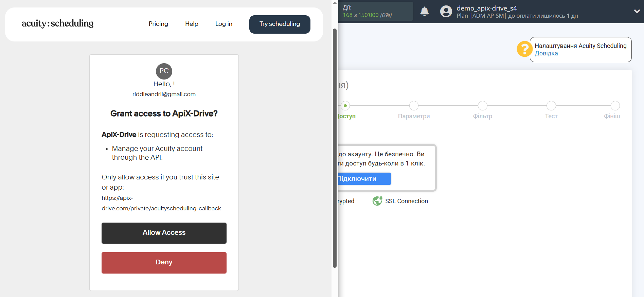Viewport: 644px width, 297px height.
Task: Open the Pricing menu item
Action: click(x=158, y=24)
